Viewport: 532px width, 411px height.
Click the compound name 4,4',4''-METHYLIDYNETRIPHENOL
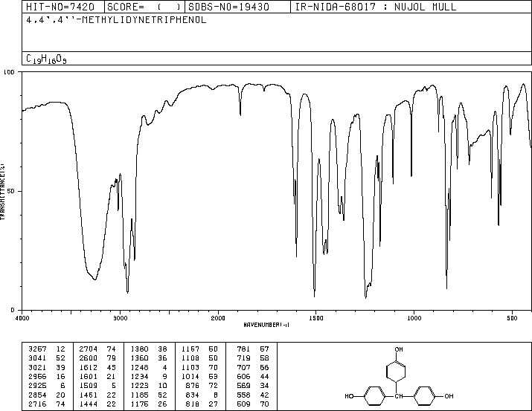point(116,20)
